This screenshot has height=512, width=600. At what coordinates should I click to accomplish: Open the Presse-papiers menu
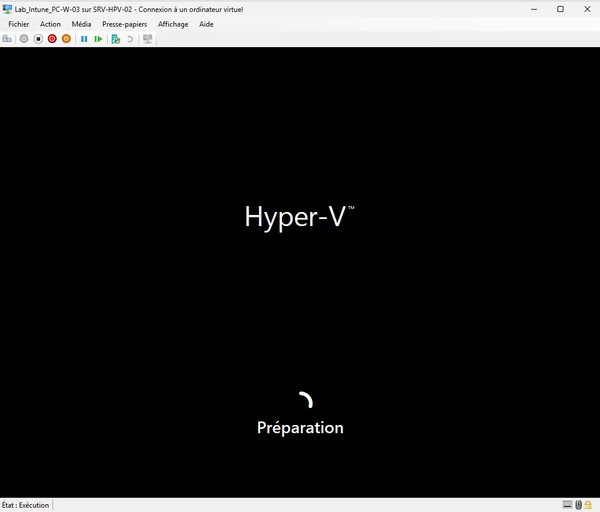[124, 24]
